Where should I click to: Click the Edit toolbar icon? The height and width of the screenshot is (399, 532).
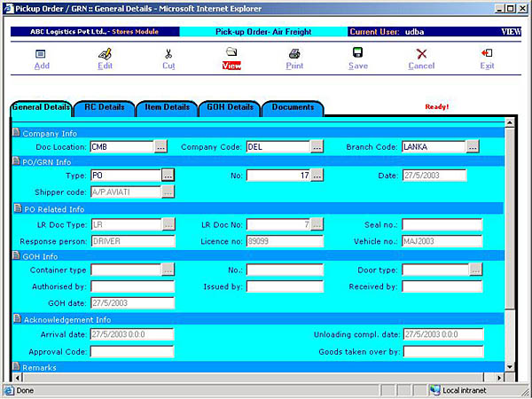[105, 54]
